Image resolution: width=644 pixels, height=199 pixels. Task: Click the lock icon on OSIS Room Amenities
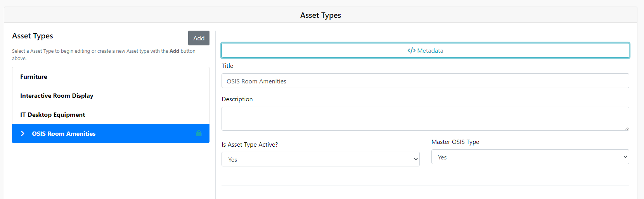pos(199,133)
